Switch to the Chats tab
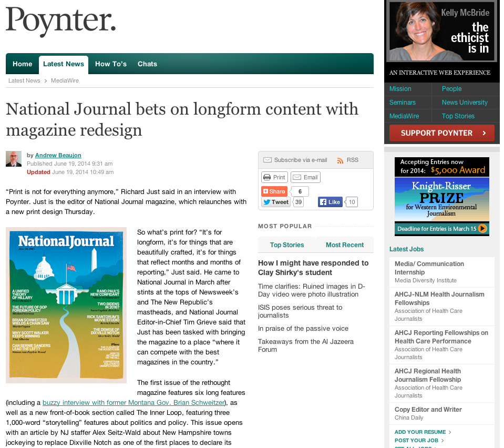The image size is (504, 448). pyautogui.click(x=147, y=64)
